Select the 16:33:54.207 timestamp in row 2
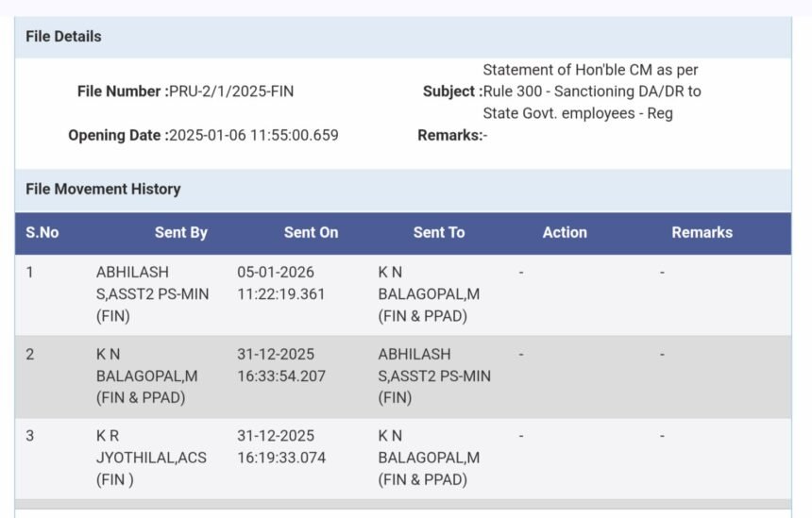The height and width of the screenshot is (518, 812). [x=280, y=376]
